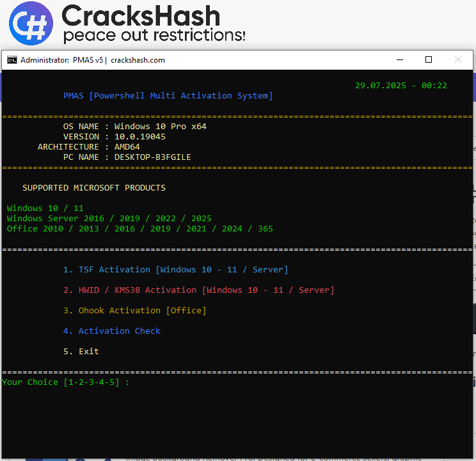Click option '1. TSF Activation'
The width and height of the screenshot is (476, 461).
[x=175, y=270]
